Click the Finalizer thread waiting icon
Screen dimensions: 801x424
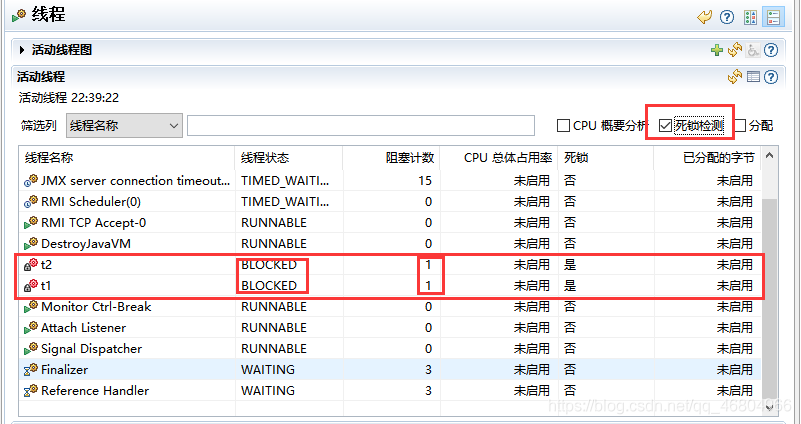pos(31,369)
